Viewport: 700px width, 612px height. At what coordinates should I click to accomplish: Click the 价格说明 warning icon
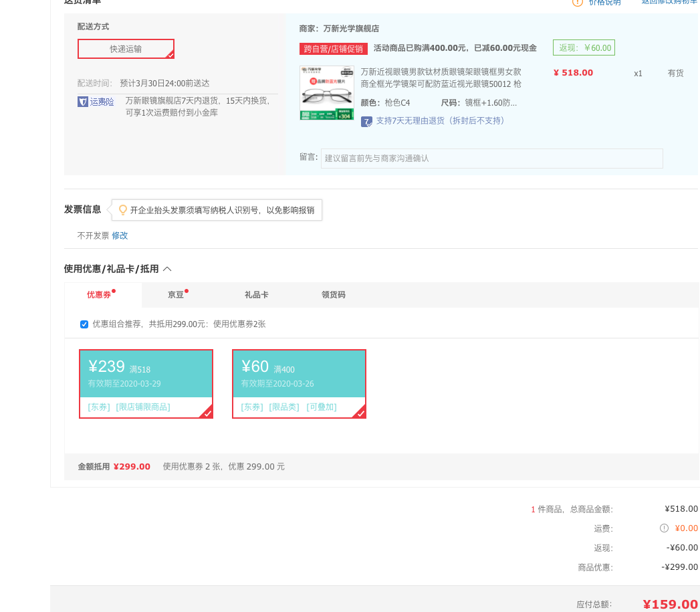point(578,2)
